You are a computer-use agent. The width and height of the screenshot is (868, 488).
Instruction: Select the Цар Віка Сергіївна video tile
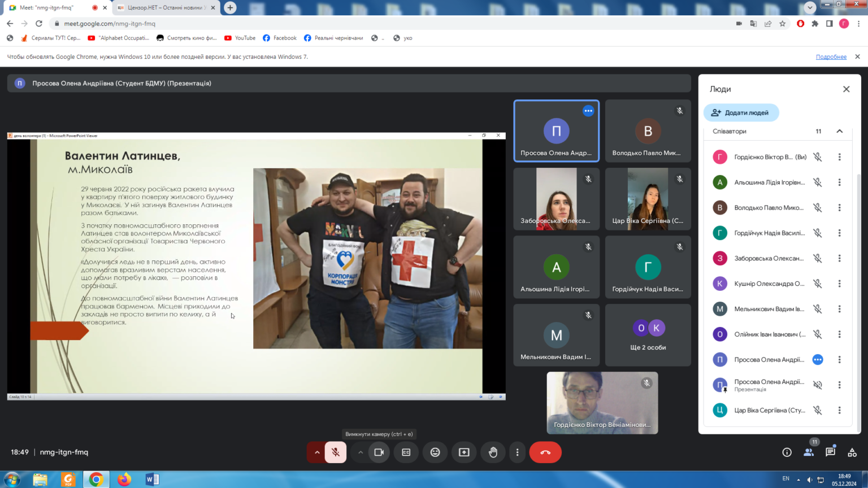point(648,199)
